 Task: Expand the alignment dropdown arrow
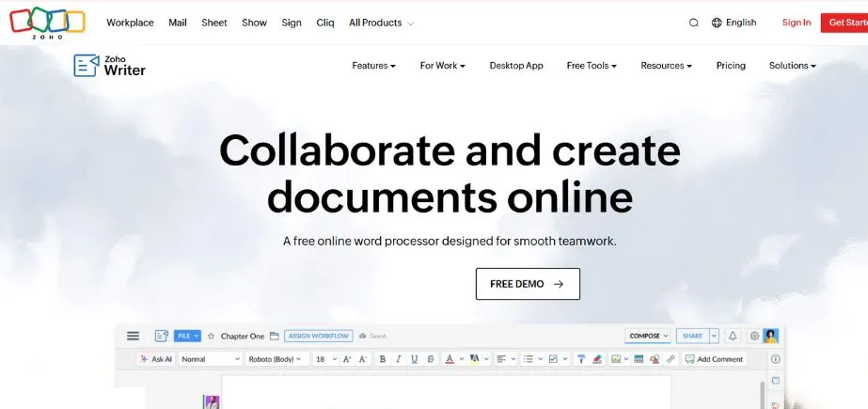click(x=513, y=359)
